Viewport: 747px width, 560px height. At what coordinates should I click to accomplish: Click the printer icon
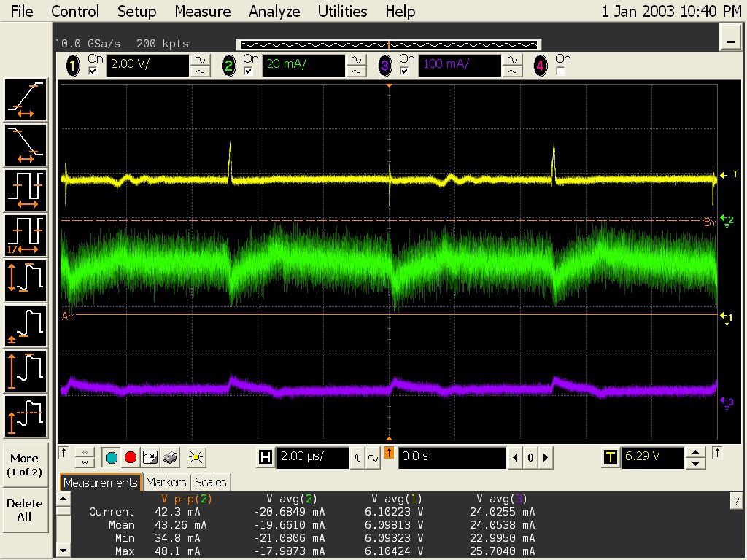click(169, 458)
